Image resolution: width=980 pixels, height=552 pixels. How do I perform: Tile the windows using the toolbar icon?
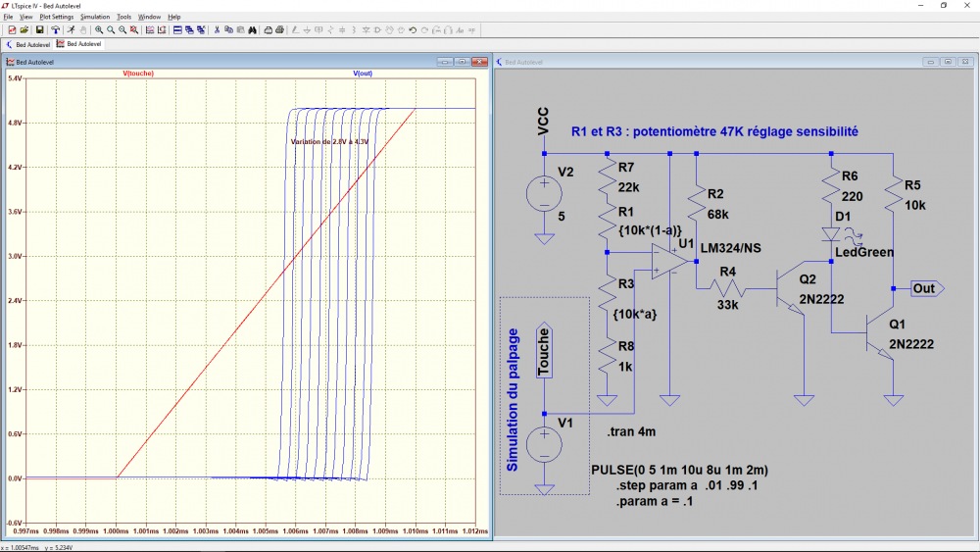coord(177,30)
